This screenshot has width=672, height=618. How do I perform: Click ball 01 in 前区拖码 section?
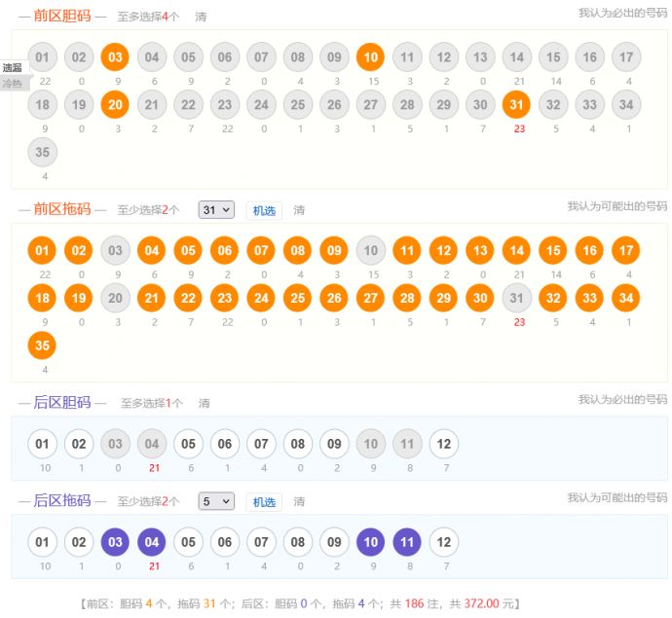coord(42,251)
